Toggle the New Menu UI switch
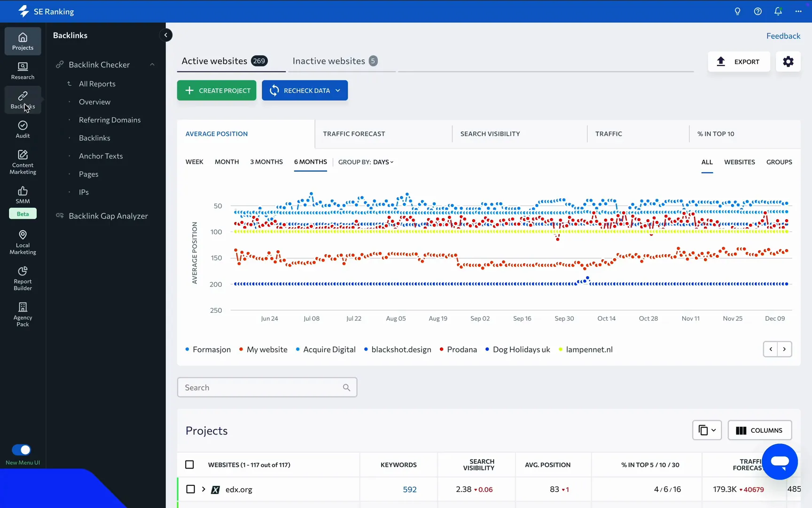The width and height of the screenshot is (812, 508). [x=22, y=450]
